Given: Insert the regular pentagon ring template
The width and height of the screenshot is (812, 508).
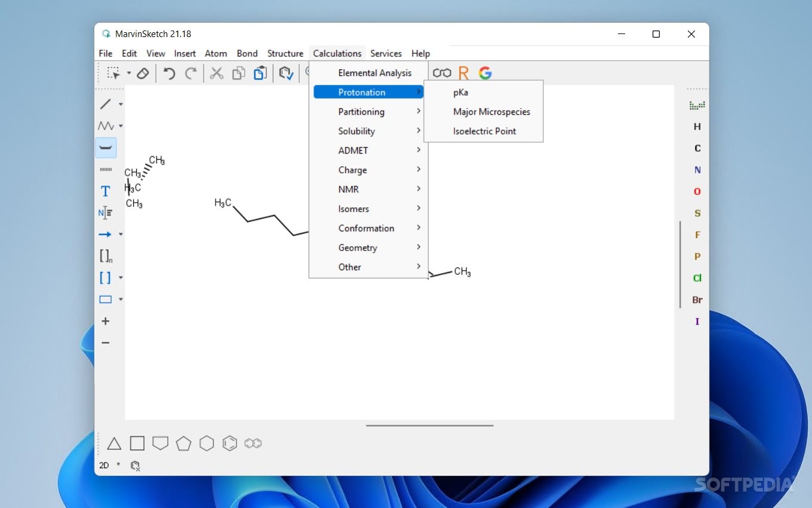Looking at the screenshot, I should tap(183, 443).
